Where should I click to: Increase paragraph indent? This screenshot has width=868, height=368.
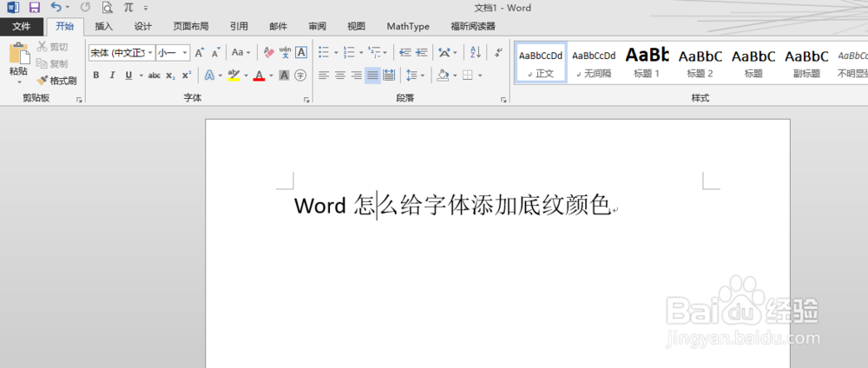click(x=422, y=53)
